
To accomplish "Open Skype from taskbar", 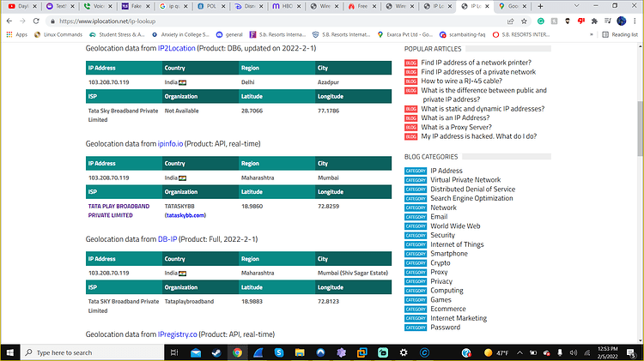I will click(x=279, y=352).
